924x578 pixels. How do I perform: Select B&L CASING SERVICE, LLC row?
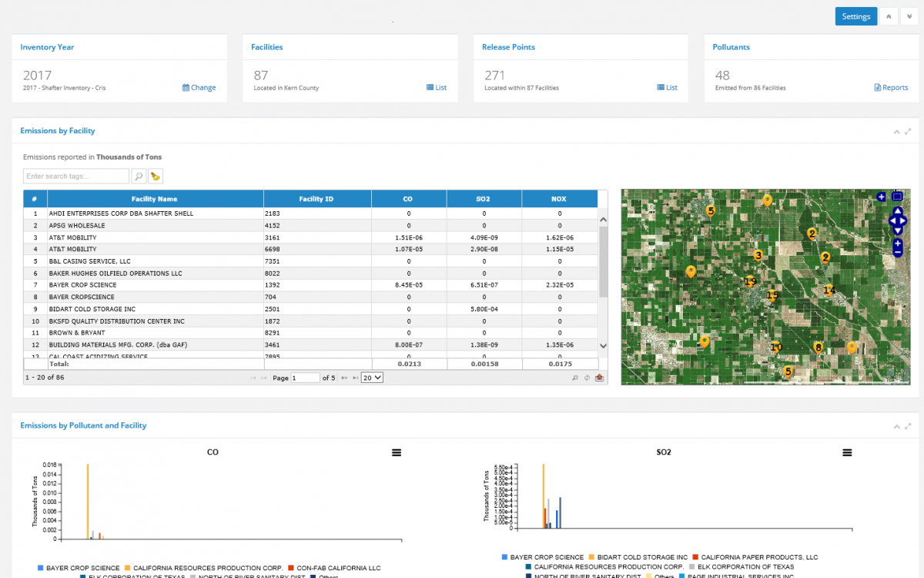click(x=310, y=261)
